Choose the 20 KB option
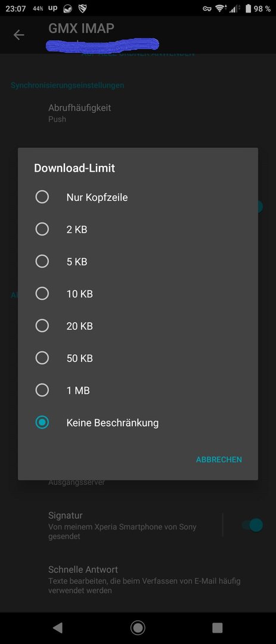Image resolution: width=276 pixels, height=644 pixels. click(x=42, y=326)
